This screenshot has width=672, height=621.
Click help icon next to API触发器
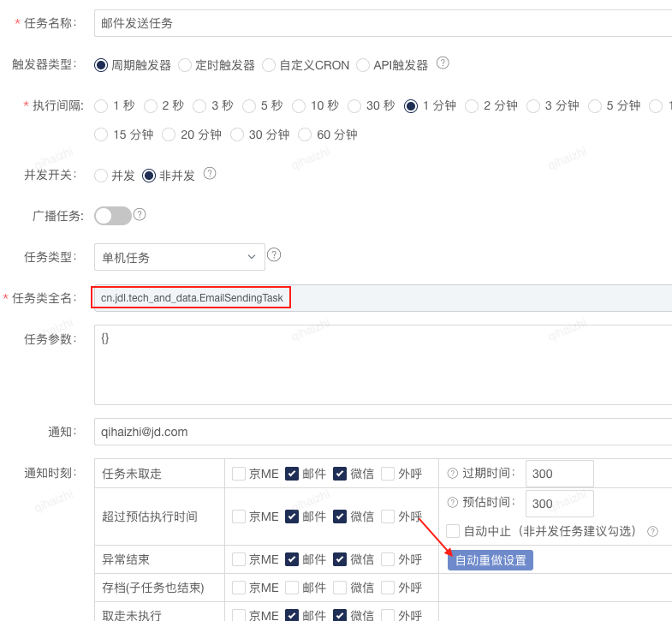pos(443,63)
